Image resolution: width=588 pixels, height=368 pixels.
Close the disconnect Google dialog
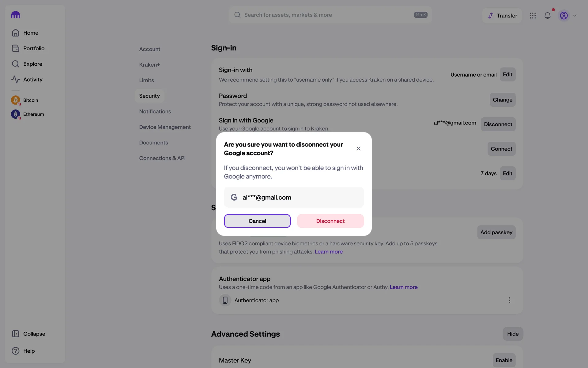358,149
